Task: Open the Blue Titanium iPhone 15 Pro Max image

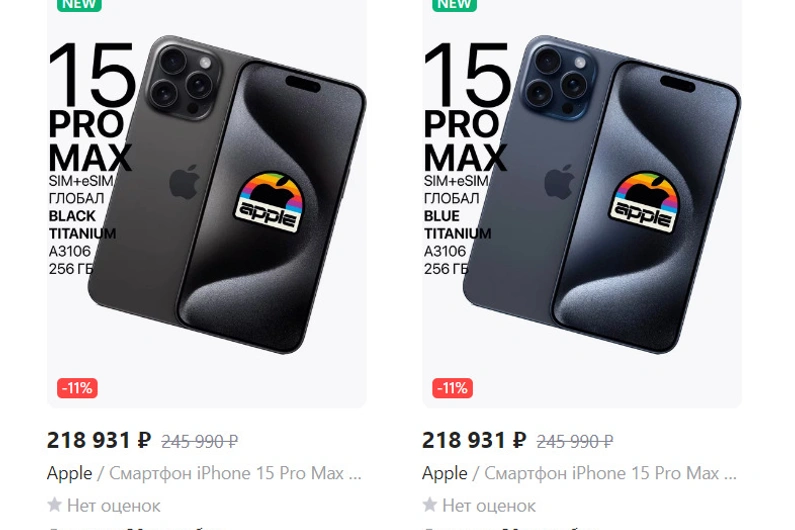Action: click(582, 203)
